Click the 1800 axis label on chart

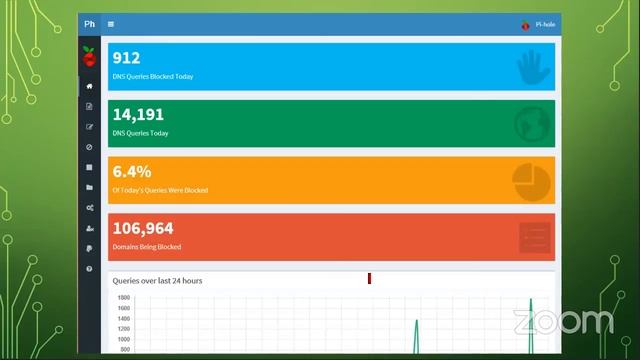point(124,298)
